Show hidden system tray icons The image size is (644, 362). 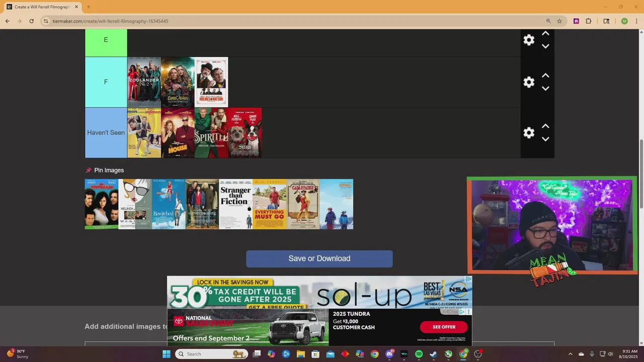click(570, 354)
